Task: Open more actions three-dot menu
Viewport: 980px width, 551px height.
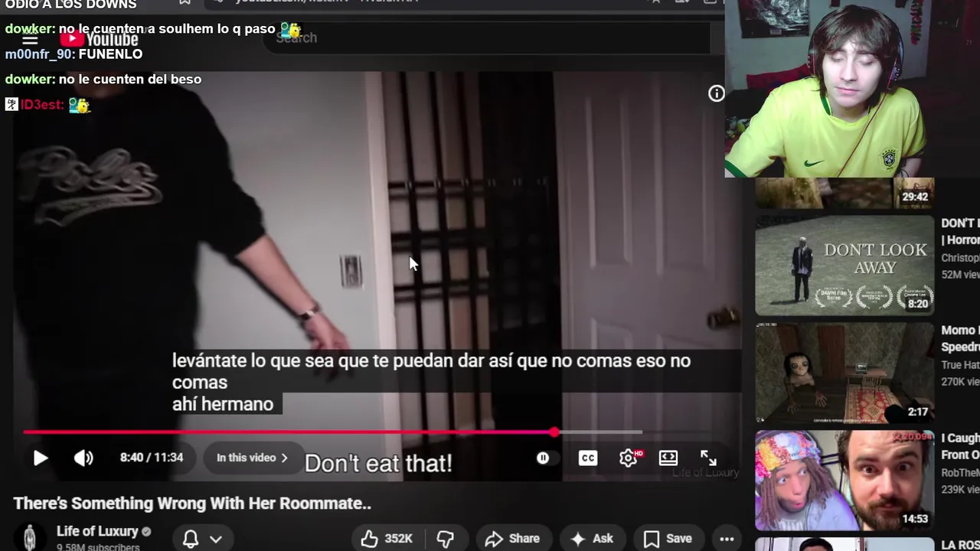Action: pyautogui.click(x=727, y=539)
